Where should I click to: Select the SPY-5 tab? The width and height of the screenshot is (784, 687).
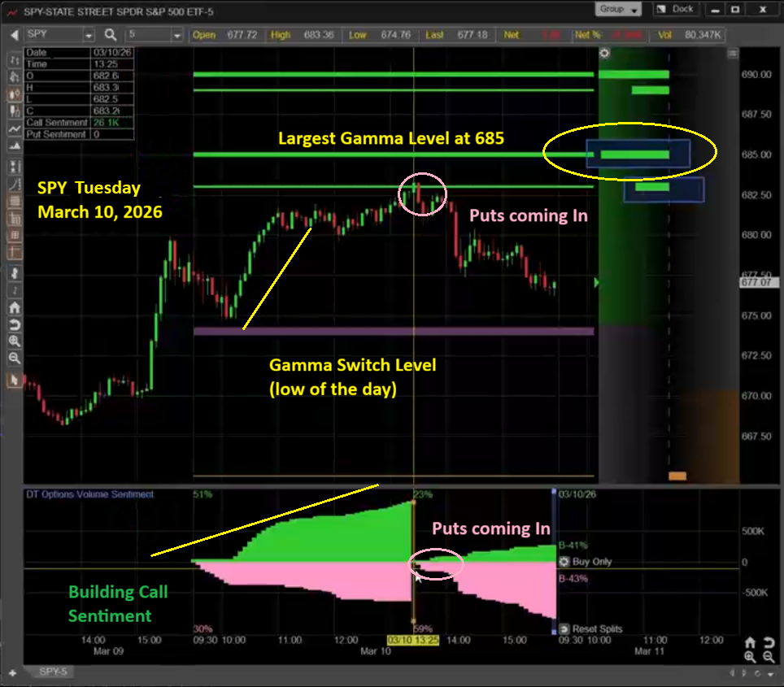[54, 672]
